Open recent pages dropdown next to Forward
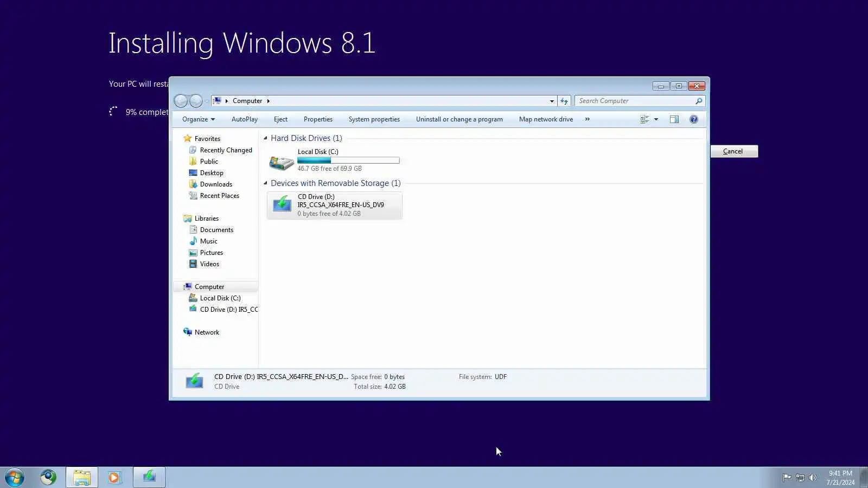The image size is (868, 488). click(x=207, y=101)
